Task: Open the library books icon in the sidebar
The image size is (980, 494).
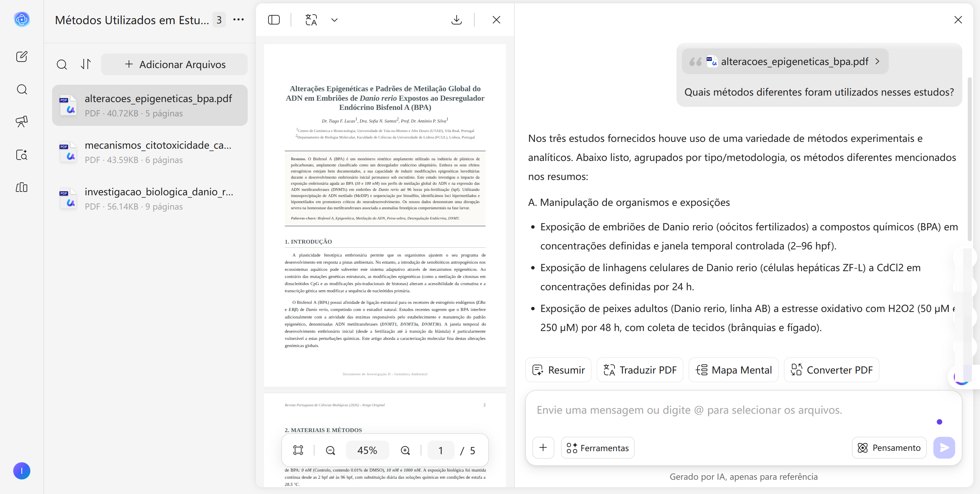Action: pos(22,187)
